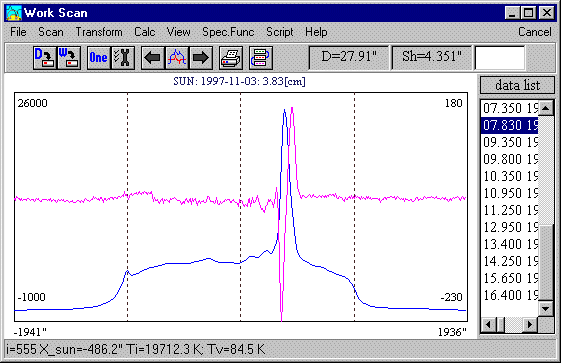This screenshot has width=561, height=363.
Task: Click the right arrow next scan icon
Action: click(201, 58)
